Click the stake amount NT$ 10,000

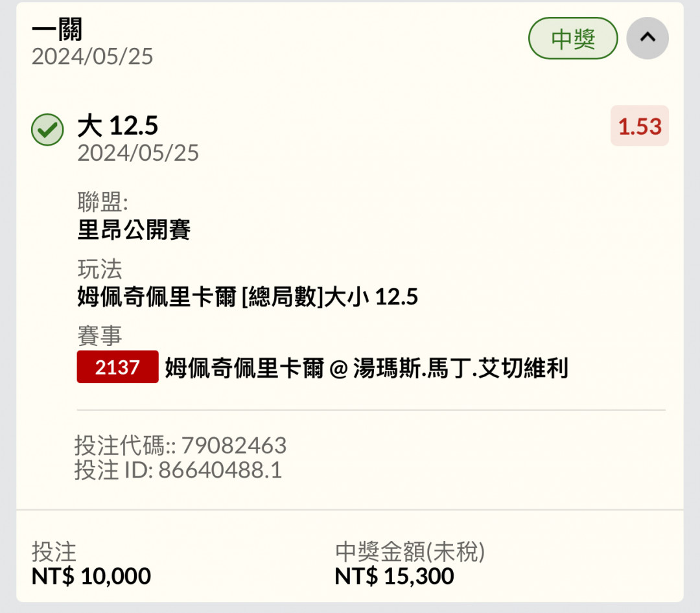tap(91, 576)
